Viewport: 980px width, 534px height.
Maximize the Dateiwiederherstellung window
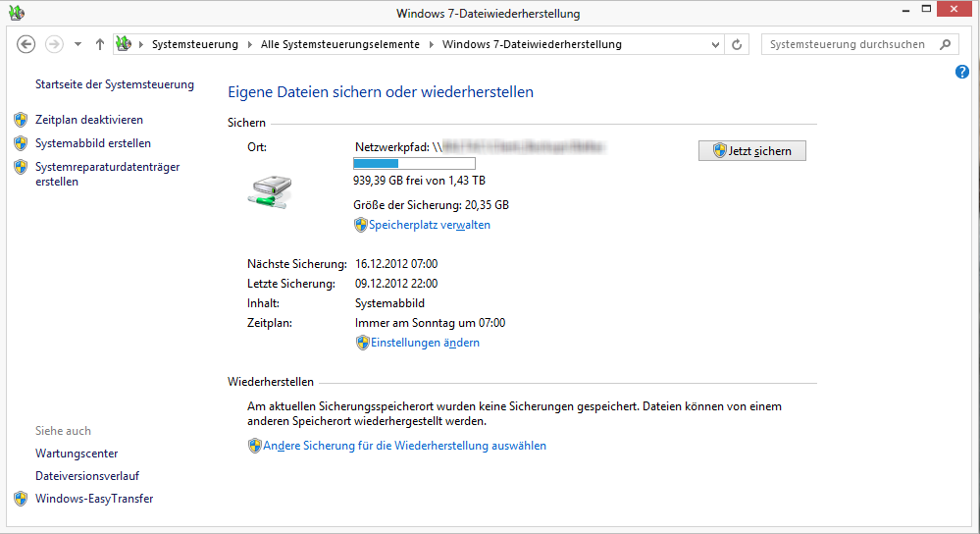[x=926, y=9]
